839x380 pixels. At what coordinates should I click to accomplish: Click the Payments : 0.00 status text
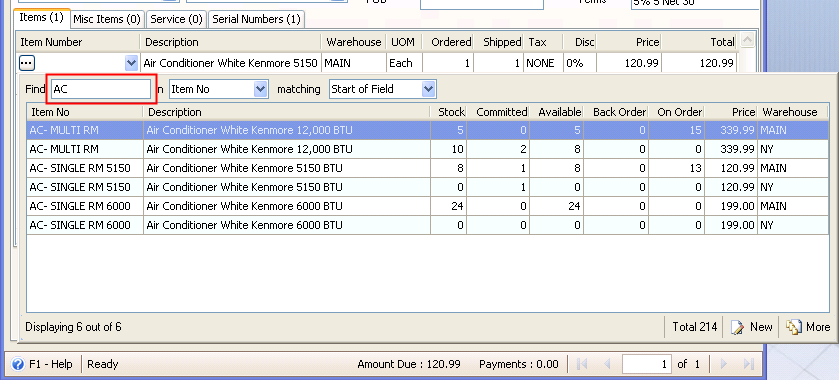pos(518,364)
